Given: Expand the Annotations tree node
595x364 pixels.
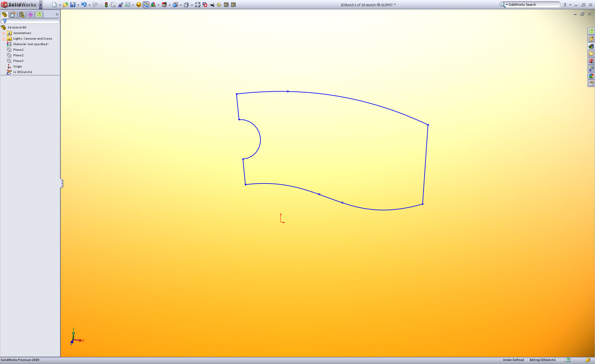Looking at the screenshot, I should [3, 33].
